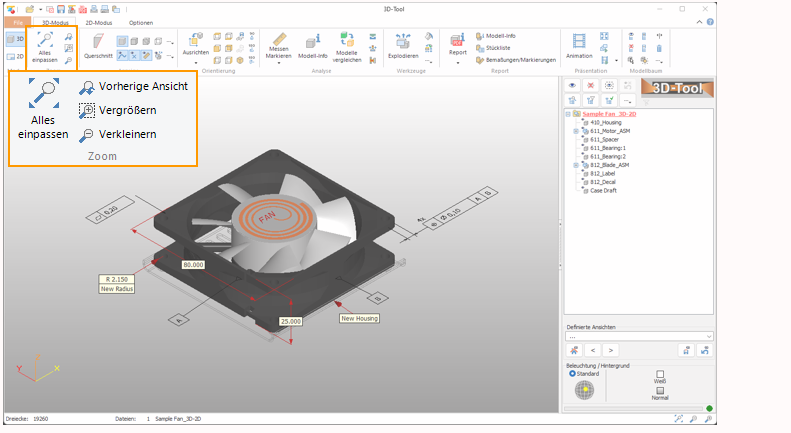Image resolution: width=791 pixels, height=433 pixels.
Task: Select 410_Housing in the model tree
Action: (607, 122)
